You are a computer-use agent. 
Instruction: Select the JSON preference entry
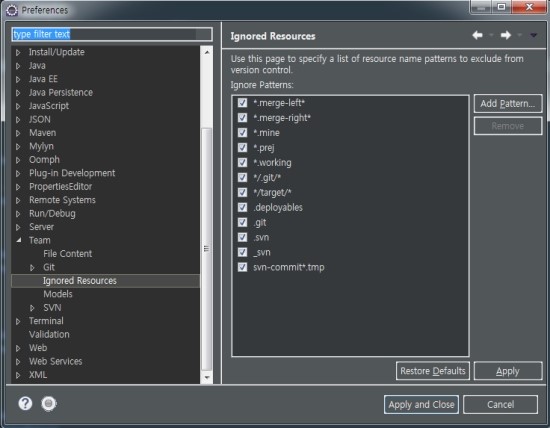point(40,119)
